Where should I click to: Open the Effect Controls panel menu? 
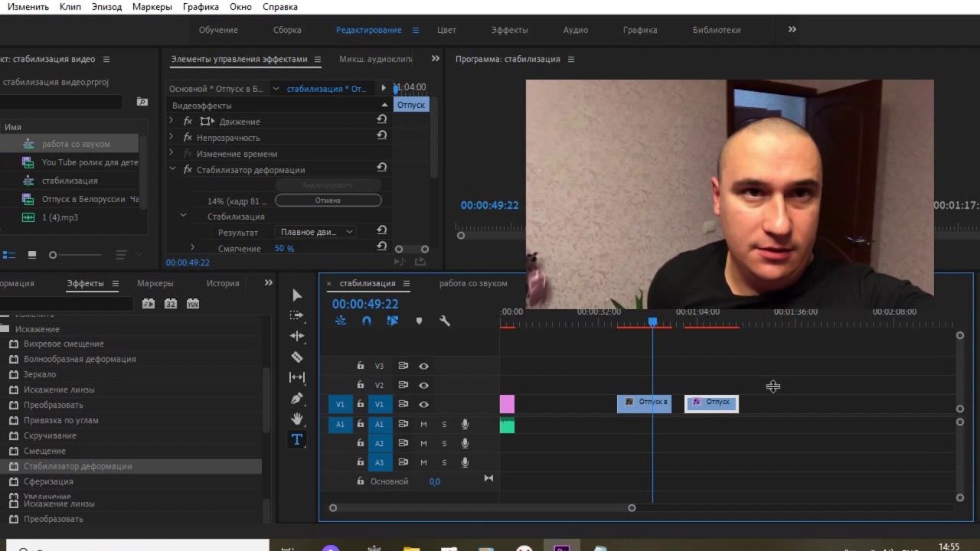[x=318, y=60]
